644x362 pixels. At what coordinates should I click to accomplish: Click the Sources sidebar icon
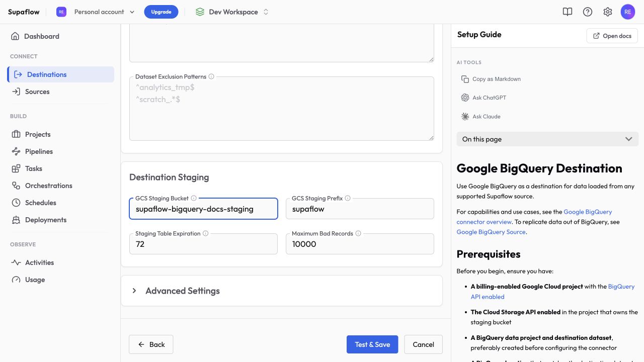16,92
